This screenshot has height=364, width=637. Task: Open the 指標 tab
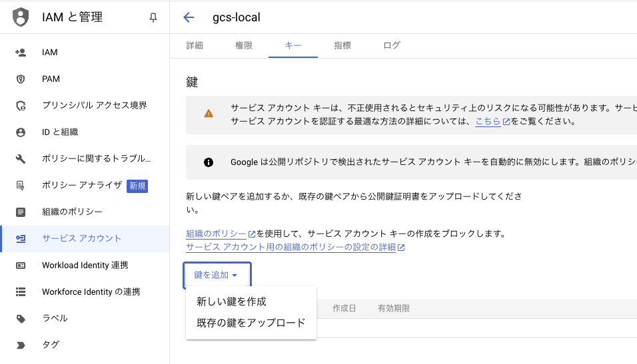342,45
